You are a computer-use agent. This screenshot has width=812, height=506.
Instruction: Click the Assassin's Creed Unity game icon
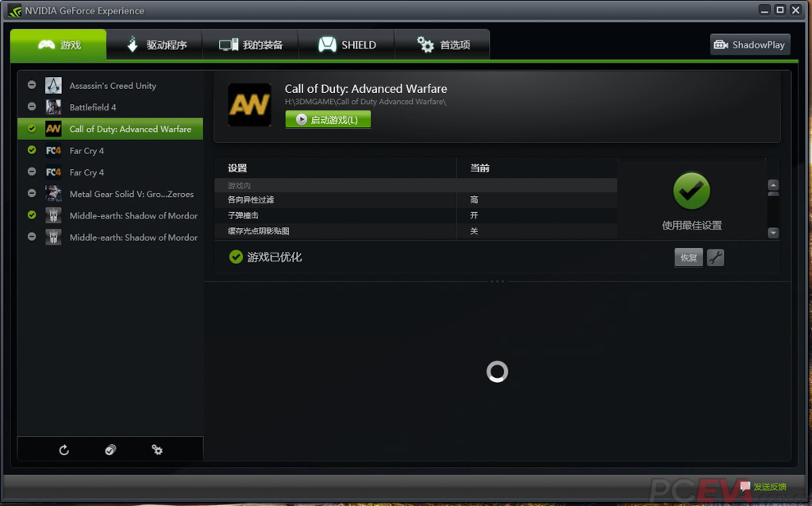tap(53, 86)
